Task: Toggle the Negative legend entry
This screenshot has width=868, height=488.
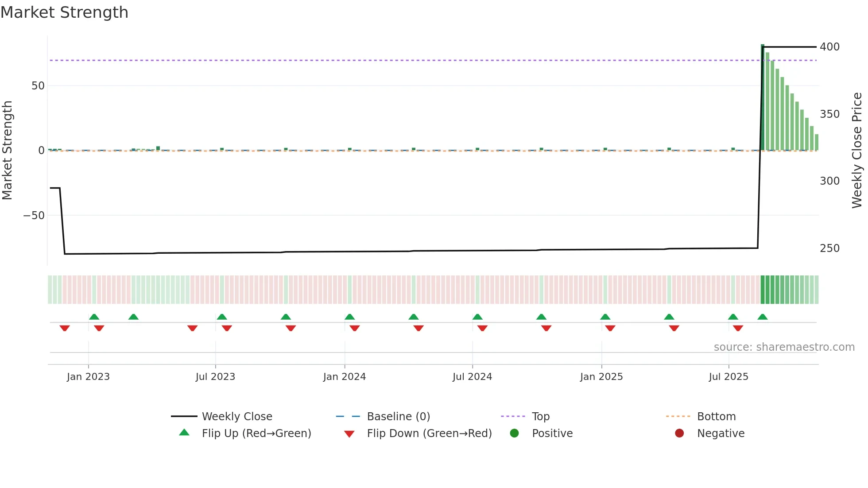Action: [x=709, y=433]
